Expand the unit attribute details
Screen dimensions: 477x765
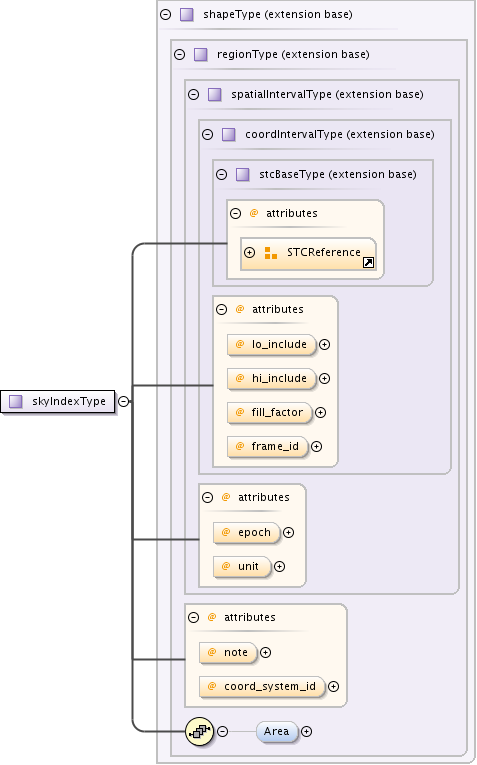(x=279, y=567)
